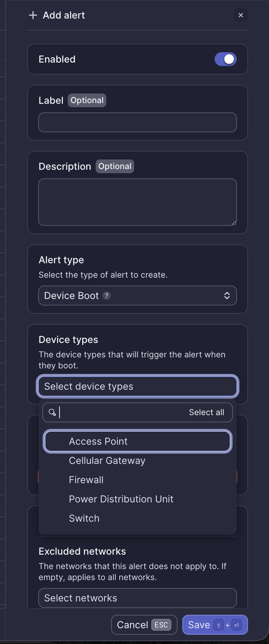Open the Alert type dropdown
This screenshot has width=269, height=644.
tap(138, 296)
